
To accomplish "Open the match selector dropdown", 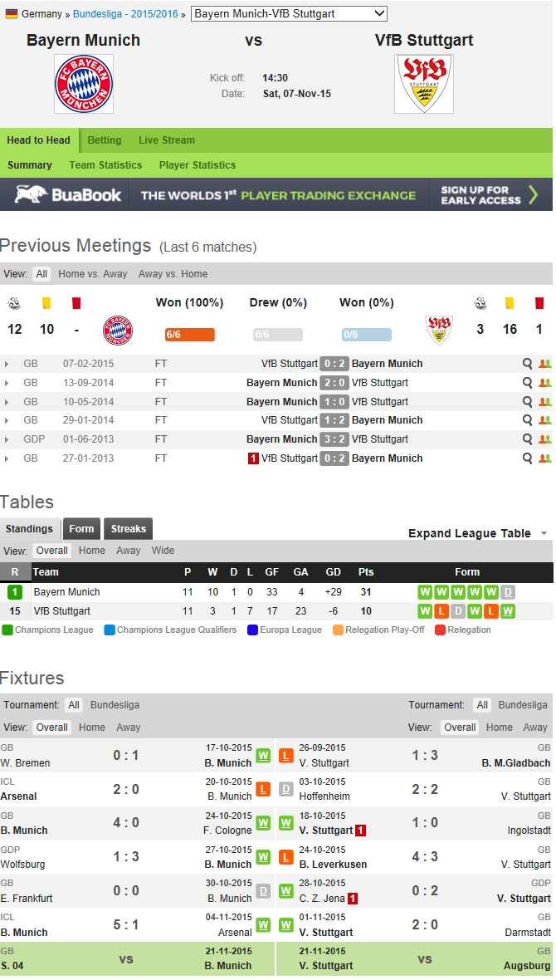I will [x=289, y=13].
